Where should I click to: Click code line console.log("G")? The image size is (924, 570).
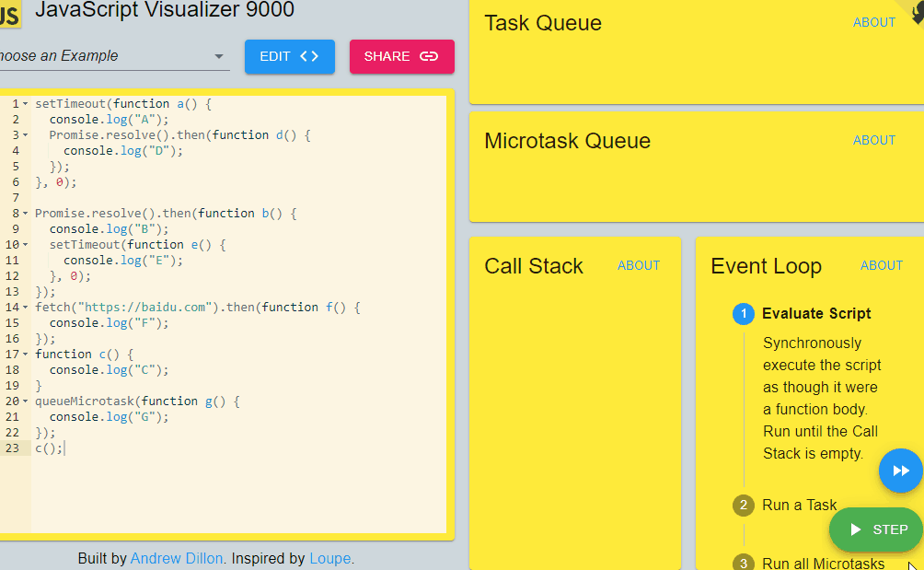109,417
